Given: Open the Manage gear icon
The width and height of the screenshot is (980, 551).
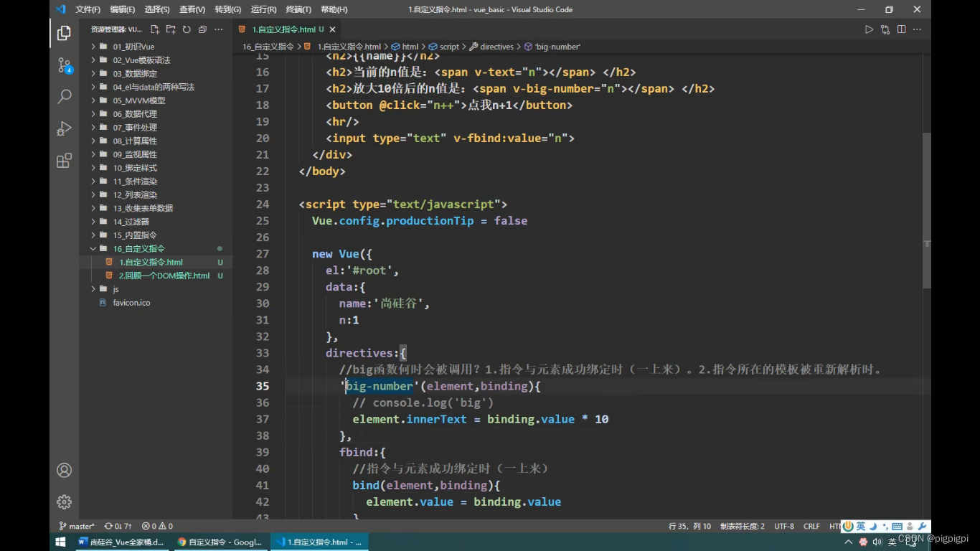Looking at the screenshot, I should point(64,501).
